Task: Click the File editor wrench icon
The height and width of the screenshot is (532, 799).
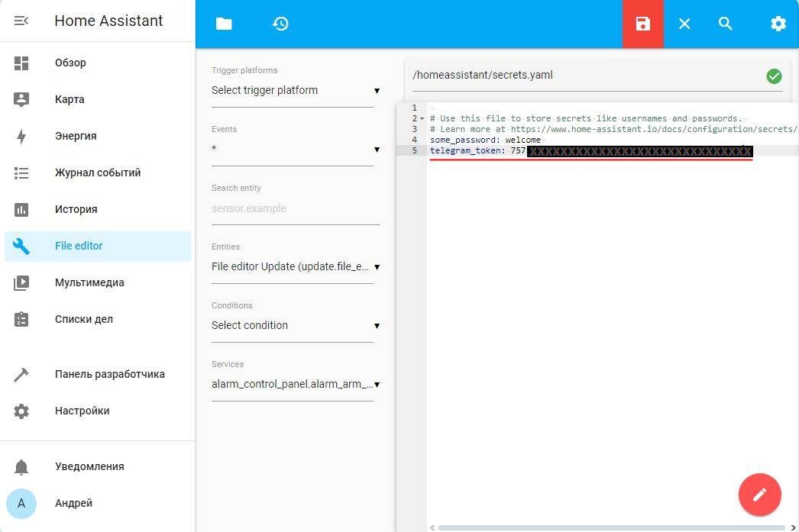Action: coord(21,247)
